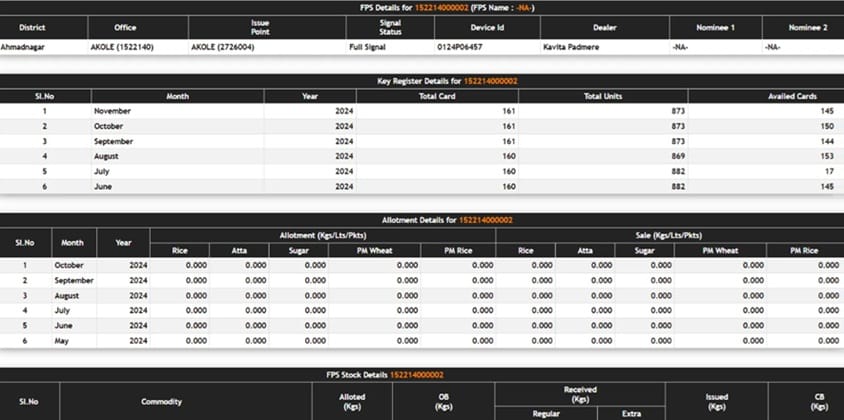
Task: Click FPS ID 152214000002 in FPS Details header
Action: point(441,8)
